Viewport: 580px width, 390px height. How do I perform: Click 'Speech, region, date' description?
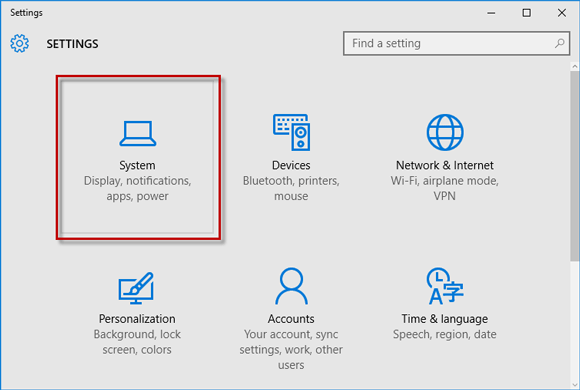[445, 334]
